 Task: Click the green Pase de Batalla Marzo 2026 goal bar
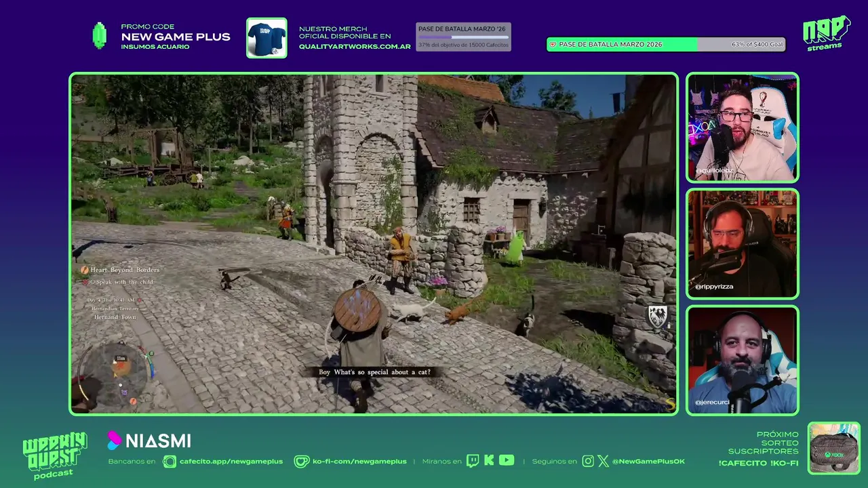point(666,44)
